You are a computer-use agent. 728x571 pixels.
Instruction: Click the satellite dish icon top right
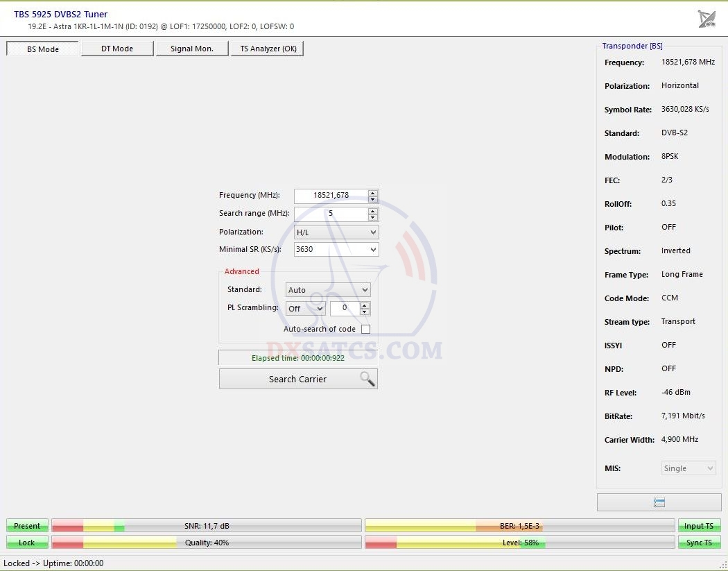[x=707, y=19]
